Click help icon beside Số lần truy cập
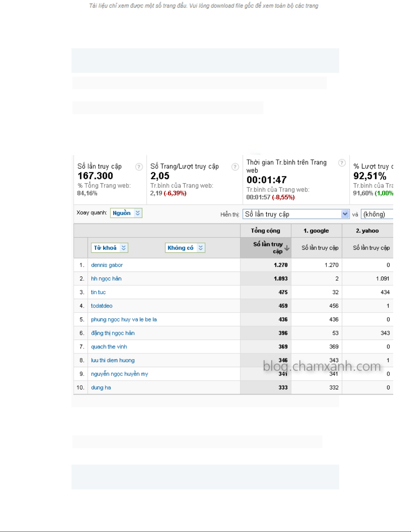The width and height of the screenshot is (411, 532). pyautogui.click(x=139, y=167)
